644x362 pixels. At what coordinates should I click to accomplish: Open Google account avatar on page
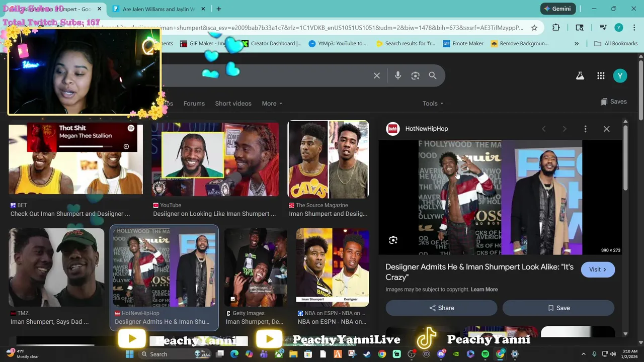(620, 75)
